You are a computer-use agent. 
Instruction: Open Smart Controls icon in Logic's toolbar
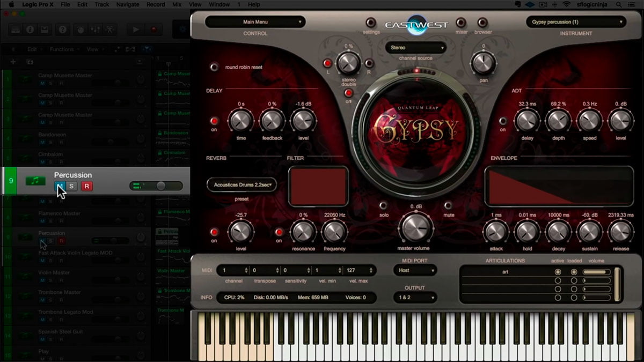click(80, 29)
